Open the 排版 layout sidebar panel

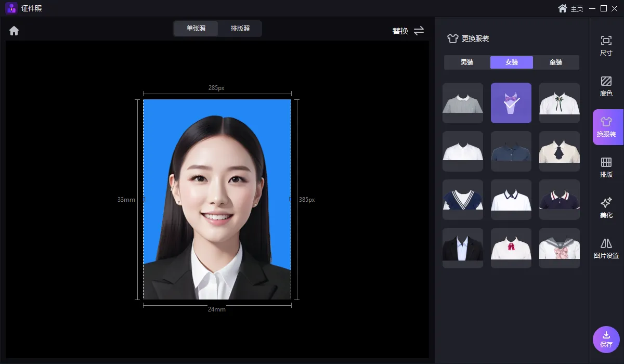[606, 167]
